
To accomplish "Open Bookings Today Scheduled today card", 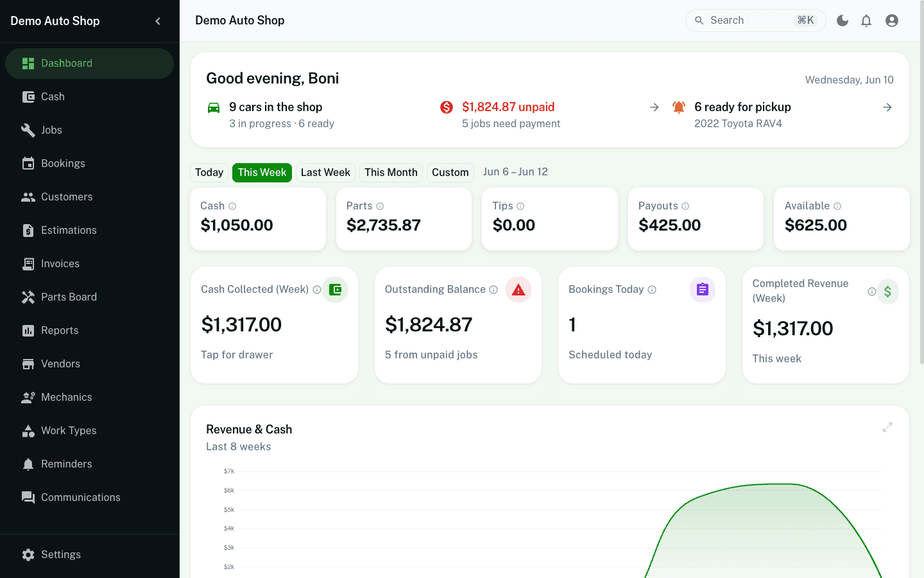I will point(642,325).
